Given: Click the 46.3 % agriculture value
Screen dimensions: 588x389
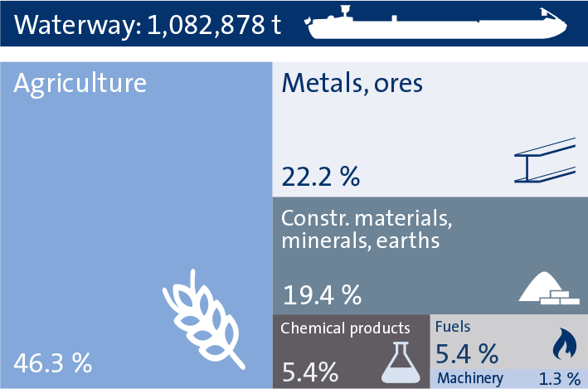Looking at the screenshot, I should pos(53,363).
